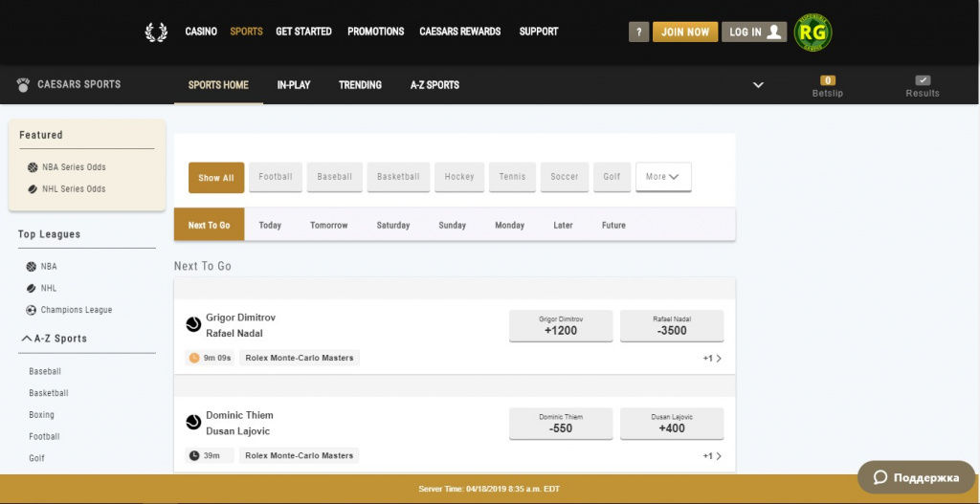
Task: Open the Betslip counter icon
Action: click(828, 80)
